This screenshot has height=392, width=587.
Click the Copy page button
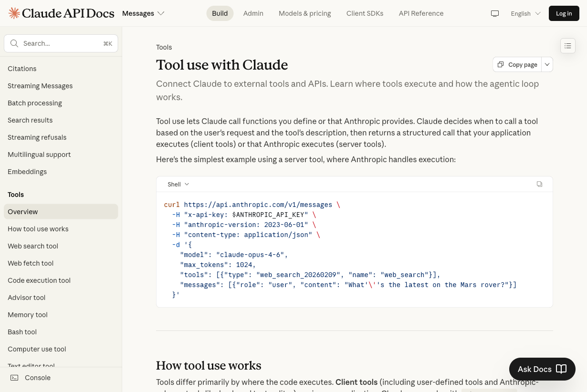point(517,64)
